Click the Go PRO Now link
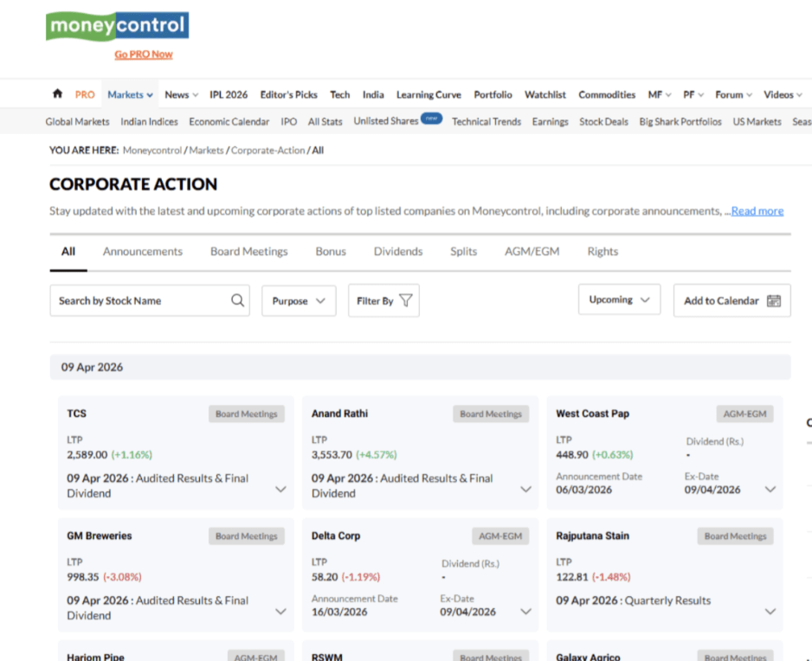Image resolution: width=812 pixels, height=661 pixels. click(144, 55)
